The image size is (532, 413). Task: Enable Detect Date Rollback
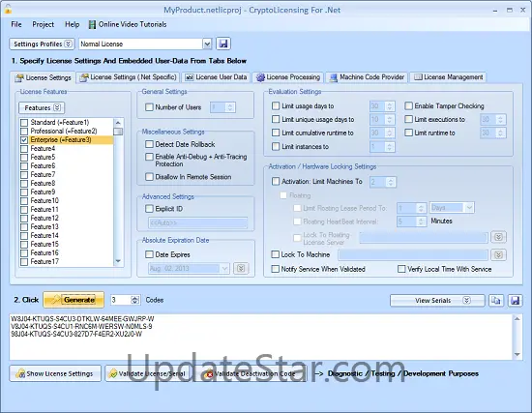(x=149, y=144)
